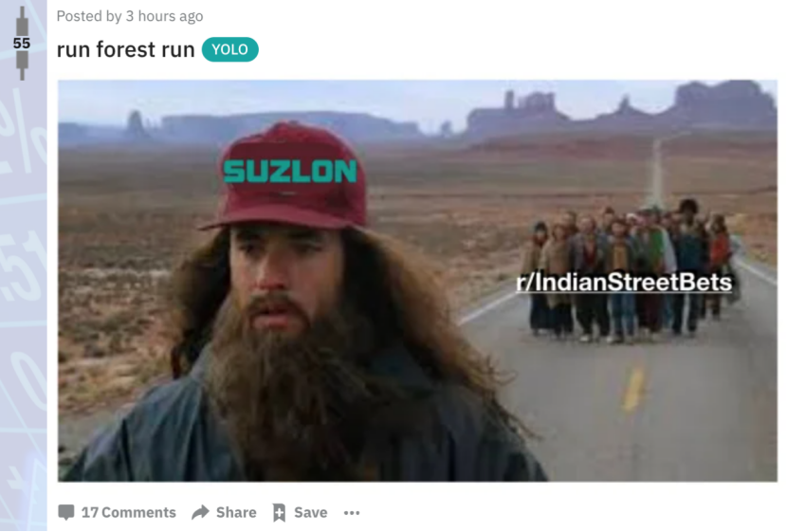Click the vote score 55
Viewport: 787px width, 532px height.
[22, 44]
